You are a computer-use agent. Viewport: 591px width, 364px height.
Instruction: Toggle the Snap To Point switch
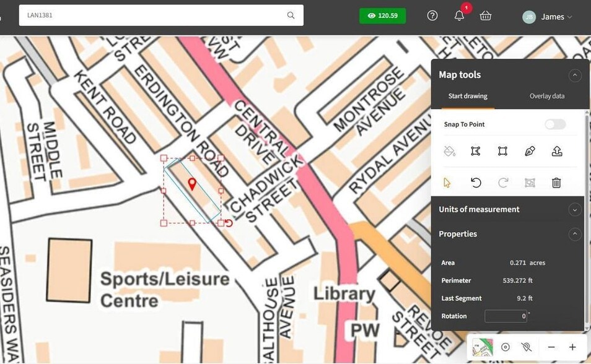coord(554,124)
